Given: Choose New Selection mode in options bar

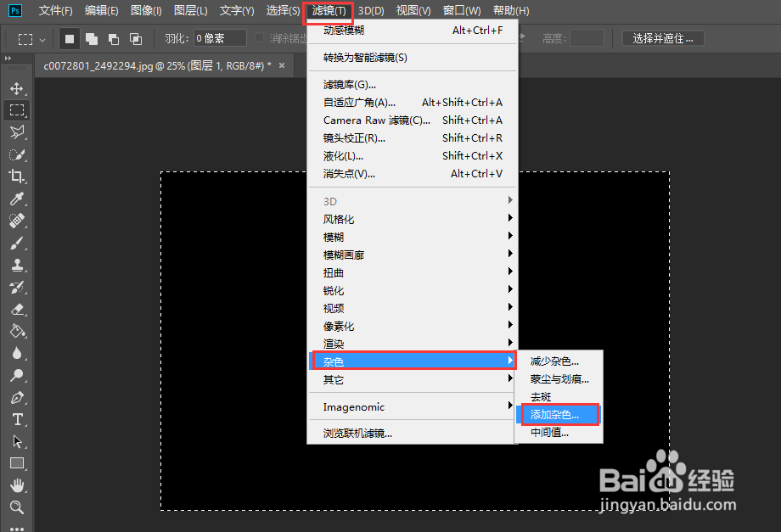Looking at the screenshot, I should (70, 39).
